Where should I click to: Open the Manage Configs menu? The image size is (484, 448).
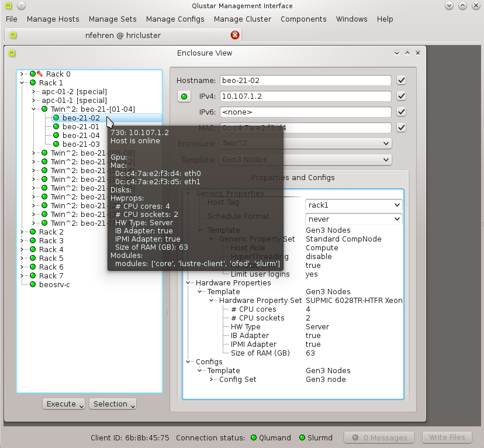[x=175, y=19]
